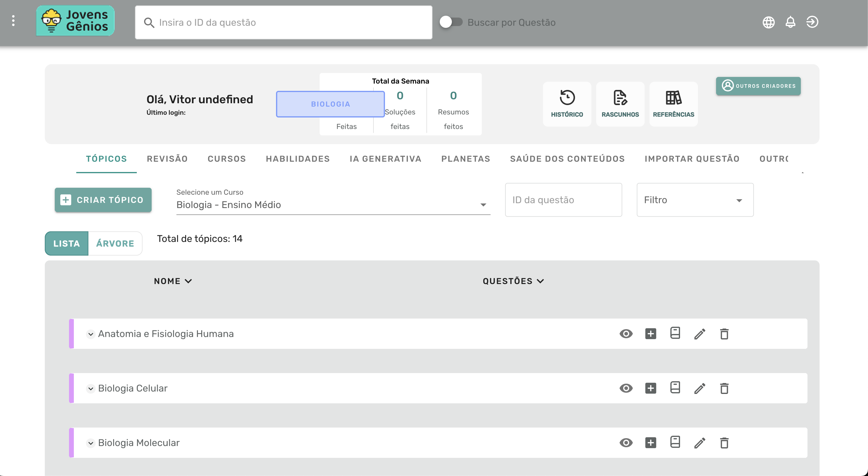Image resolution: width=868 pixels, height=476 pixels.
Task: Open the book icon on Biologia Celular row
Action: tap(675, 388)
